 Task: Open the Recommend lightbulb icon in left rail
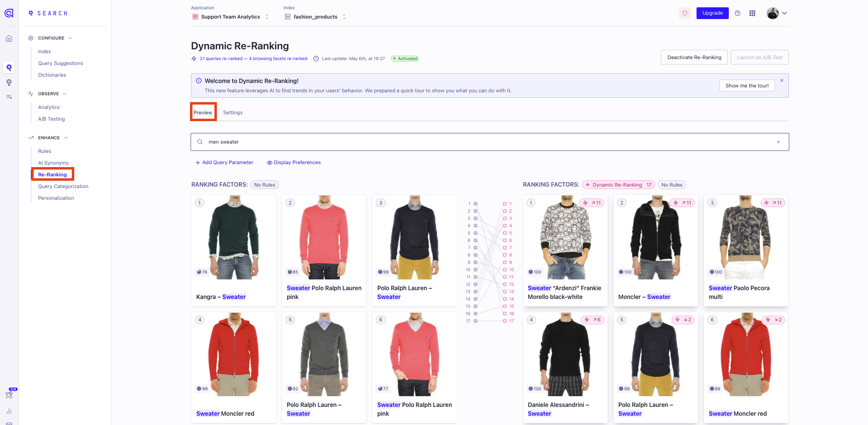(x=9, y=82)
